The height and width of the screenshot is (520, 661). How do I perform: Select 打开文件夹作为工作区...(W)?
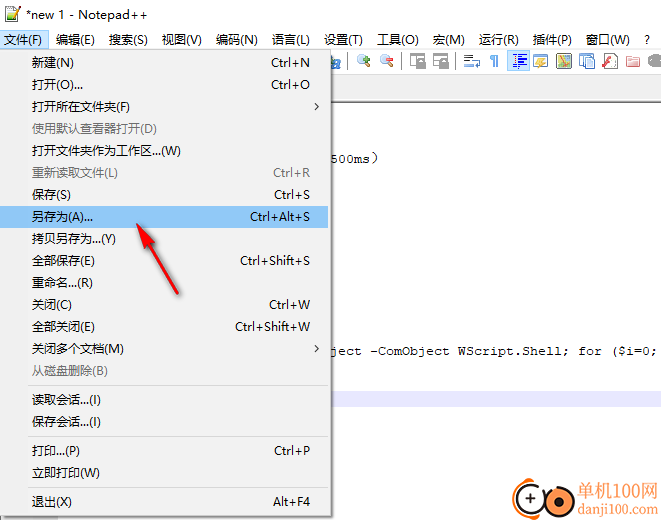(164, 151)
